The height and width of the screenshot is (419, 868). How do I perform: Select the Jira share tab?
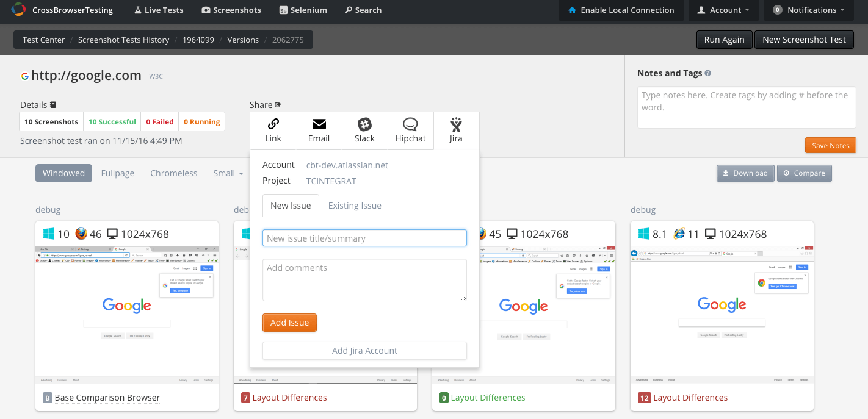[x=456, y=131]
